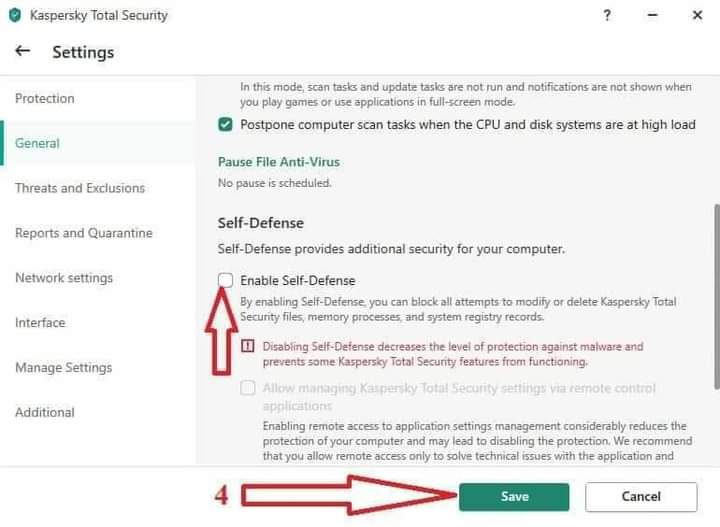Screen dimensions: 720x527
Task: Click the Settings page title
Action: [83, 52]
